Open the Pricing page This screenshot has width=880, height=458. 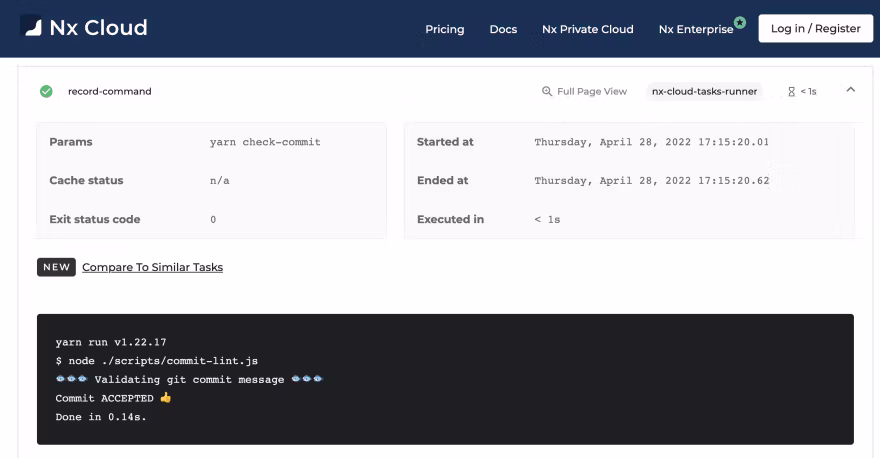point(444,29)
